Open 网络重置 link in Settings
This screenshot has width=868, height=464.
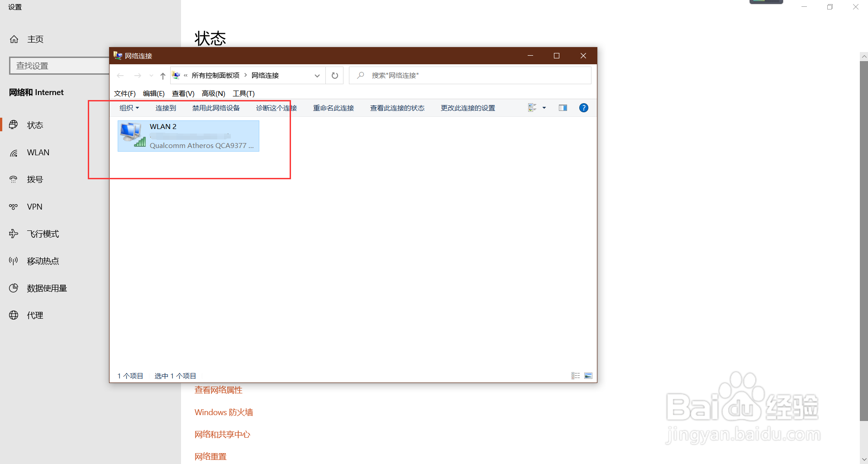(210, 457)
